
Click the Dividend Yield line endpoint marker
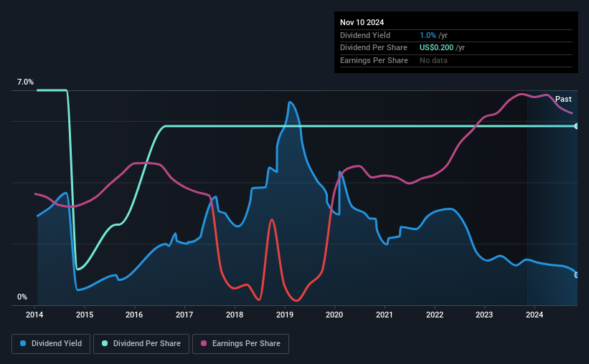pos(576,275)
